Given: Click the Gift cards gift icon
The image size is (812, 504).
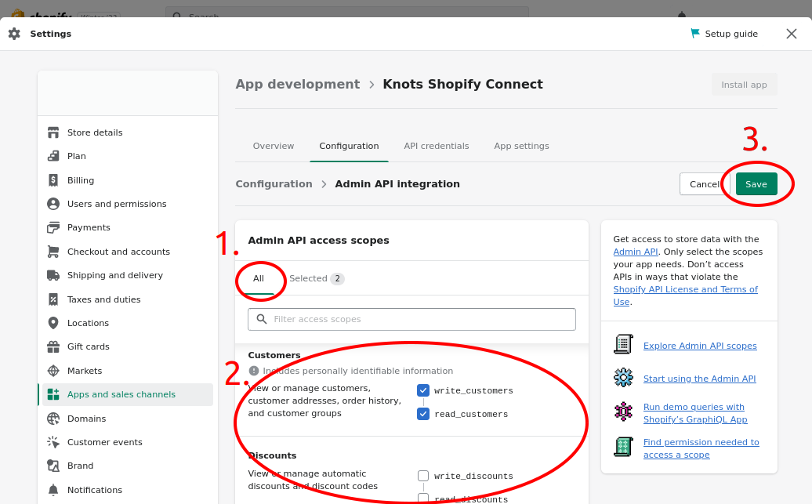Looking at the screenshot, I should click(53, 346).
